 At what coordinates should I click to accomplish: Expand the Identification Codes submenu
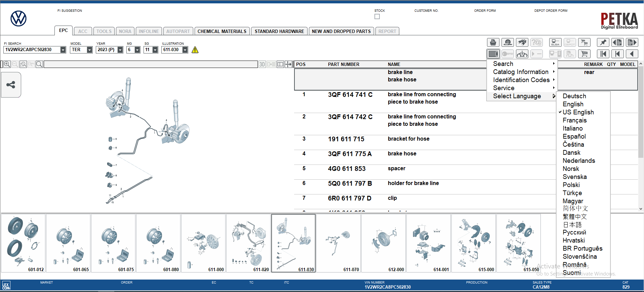pyautogui.click(x=522, y=80)
